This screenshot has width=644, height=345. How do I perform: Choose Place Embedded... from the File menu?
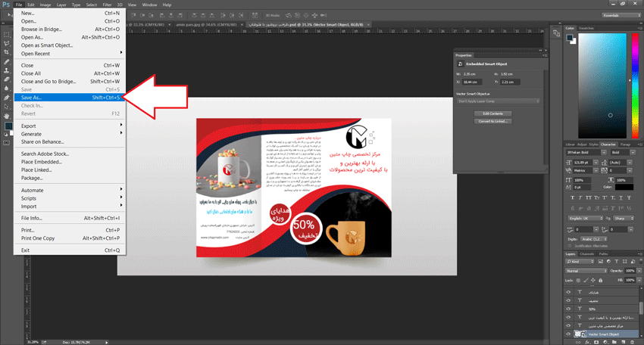(x=70, y=162)
